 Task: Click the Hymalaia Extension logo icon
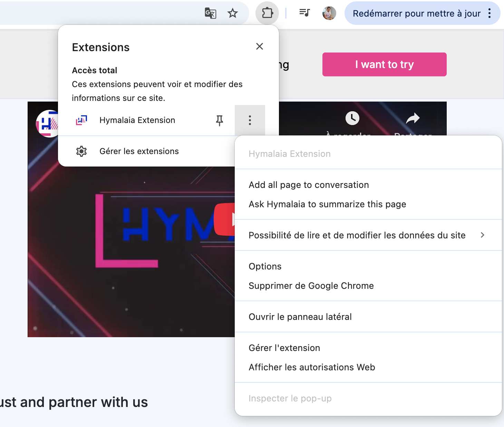[81, 120]
